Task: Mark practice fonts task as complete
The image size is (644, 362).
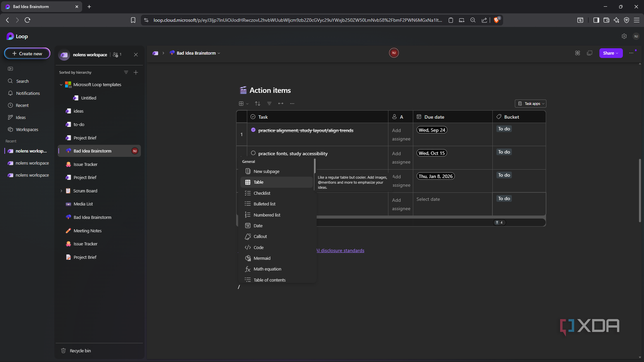Action: pyautogui.click(x=253, y=153)
